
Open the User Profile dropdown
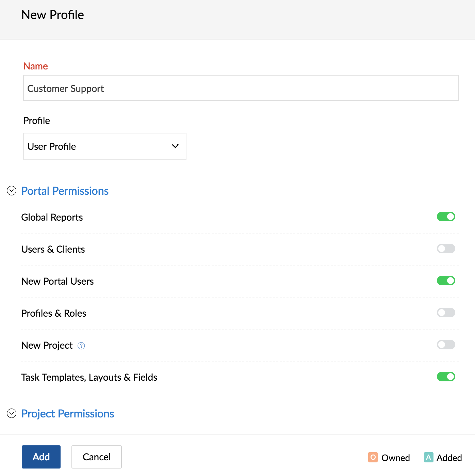point(105,146)
